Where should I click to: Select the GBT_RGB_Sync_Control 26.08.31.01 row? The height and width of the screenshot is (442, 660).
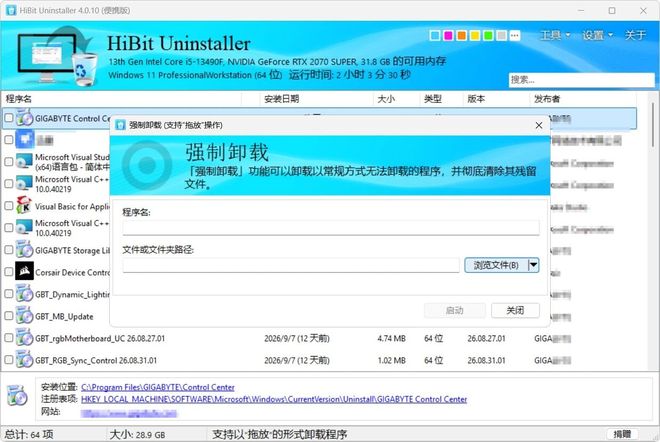click(x=319, y=360)
